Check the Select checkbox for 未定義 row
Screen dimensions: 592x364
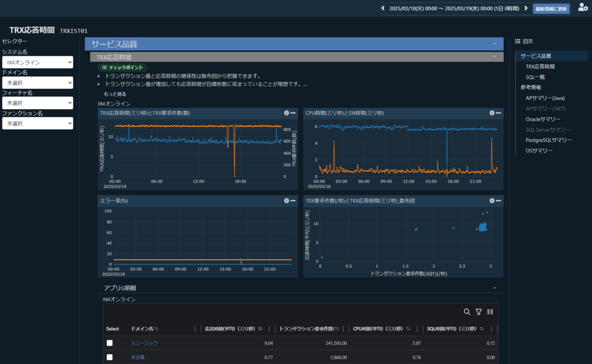tap(110, 357)
